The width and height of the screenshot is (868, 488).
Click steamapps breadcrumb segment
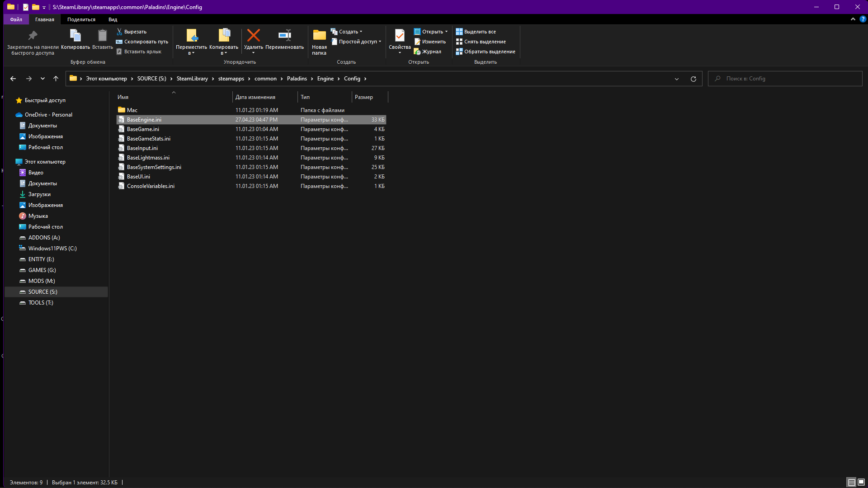(x=231, y=79)
